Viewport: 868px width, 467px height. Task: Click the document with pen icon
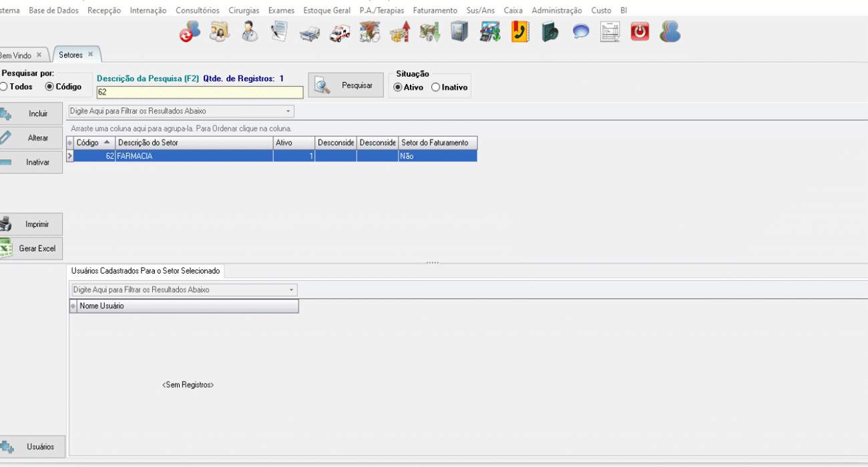pos(279,32)
